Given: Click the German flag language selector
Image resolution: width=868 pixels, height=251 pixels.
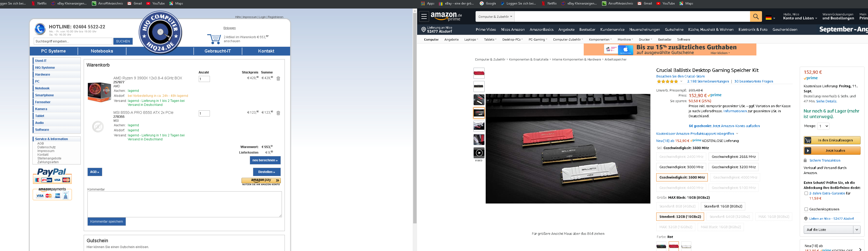Looking at the screenshot, I should click(x=770, y=18).
